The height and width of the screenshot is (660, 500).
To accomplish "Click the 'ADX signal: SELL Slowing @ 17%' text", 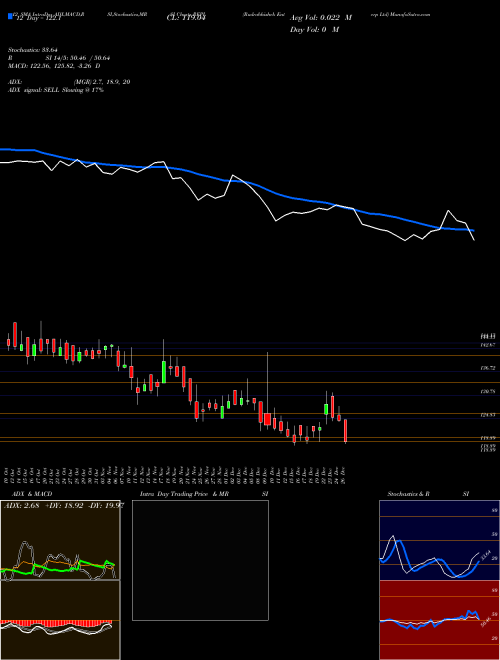I will (56, 90).
